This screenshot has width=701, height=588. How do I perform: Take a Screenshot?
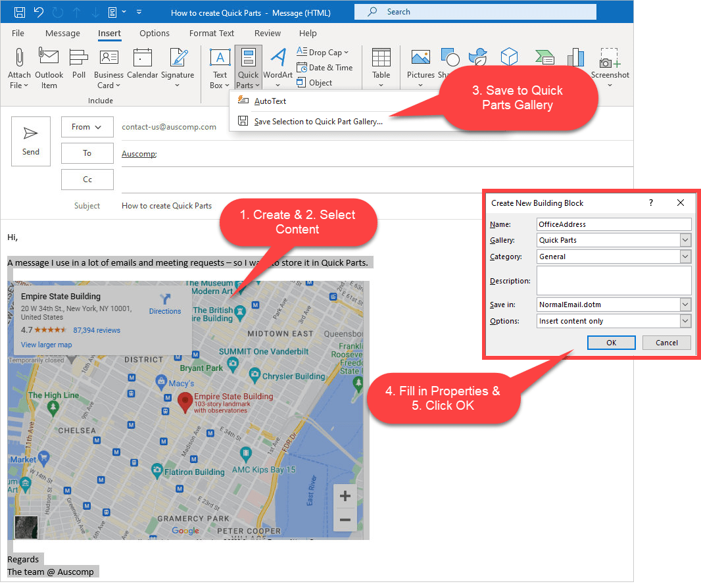pos(610,68)
